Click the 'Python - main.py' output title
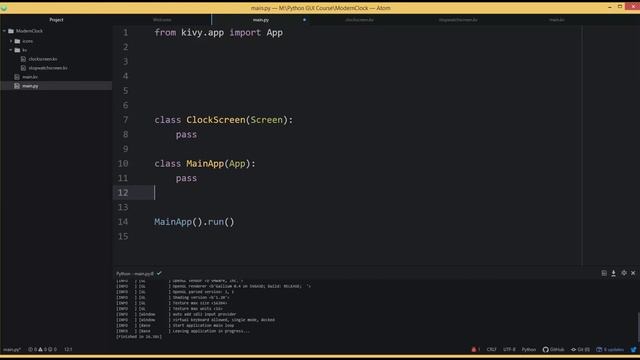The image size is (640, 360). [x=135, y=273]
